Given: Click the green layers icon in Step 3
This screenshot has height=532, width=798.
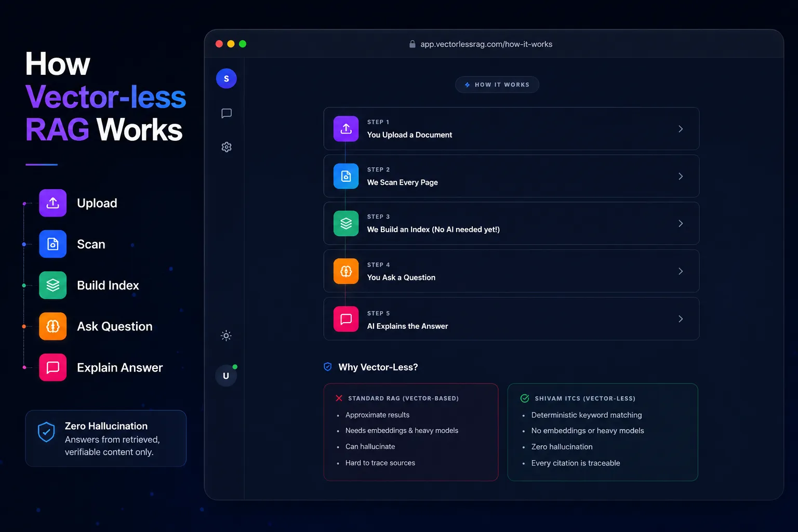Looking at the screenshot, I should (x=346, y=223).
